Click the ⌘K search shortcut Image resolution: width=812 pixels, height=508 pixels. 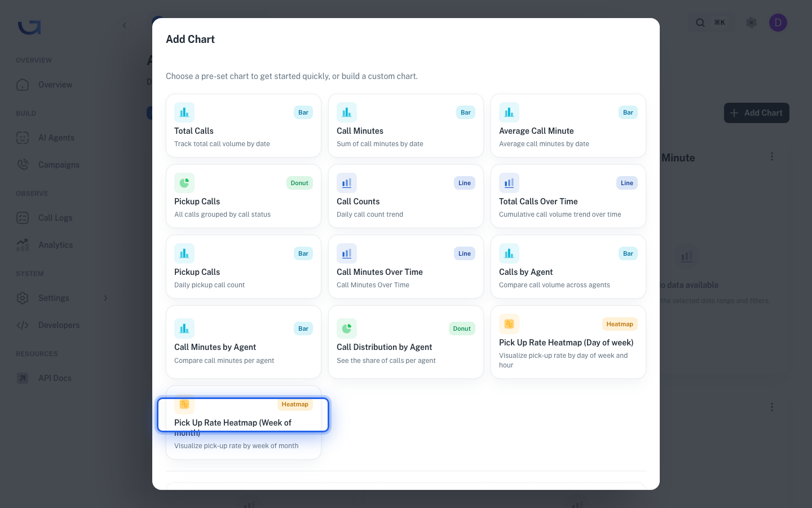720,23
